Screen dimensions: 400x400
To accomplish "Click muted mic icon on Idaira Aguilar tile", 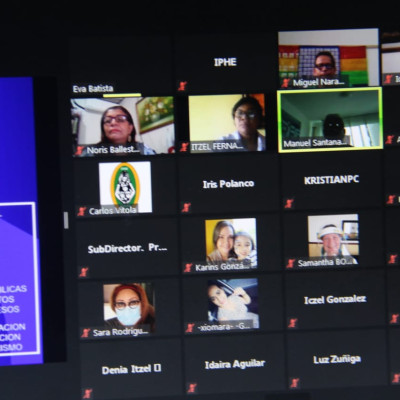I will pyautogui.click(x=192, y=388).
